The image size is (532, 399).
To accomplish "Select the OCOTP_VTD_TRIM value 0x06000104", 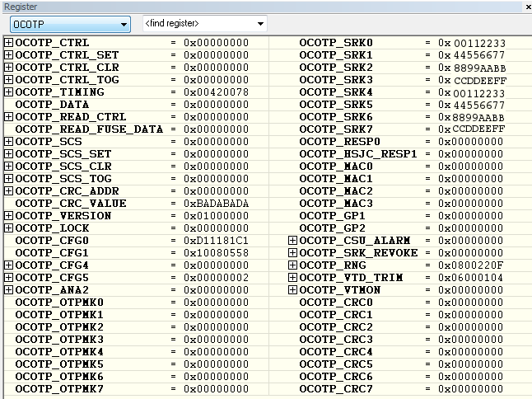I will [x=470, y=278].
